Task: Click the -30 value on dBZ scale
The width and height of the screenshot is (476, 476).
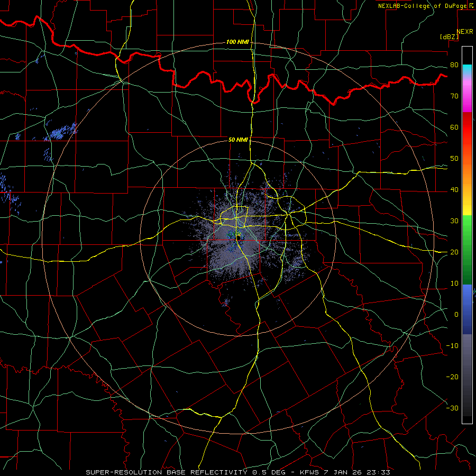Action: pyautogui.click(x=452, y=408)
